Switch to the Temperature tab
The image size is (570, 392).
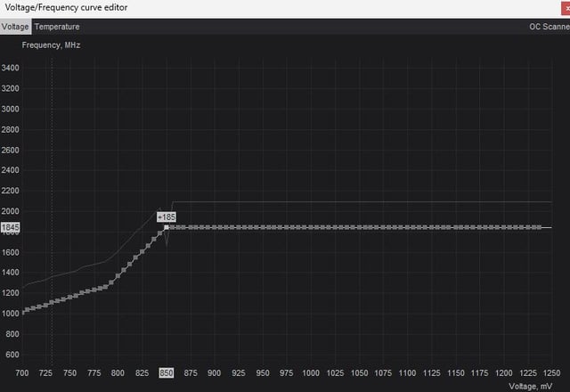click(57, 27)
